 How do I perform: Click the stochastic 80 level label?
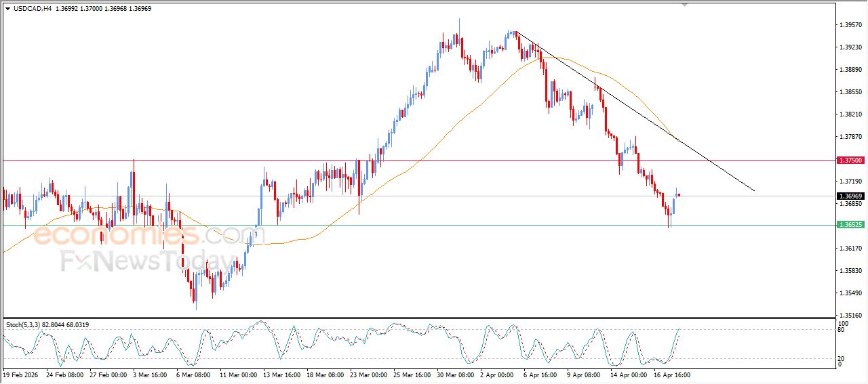(x=840, y=330)
